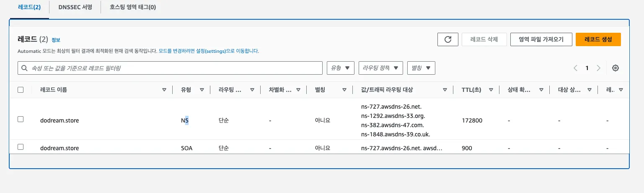Image resolution: width=644 pixels, height=193 pixels.
Task: Switch to DNSSEC 서명 tab
Action: point(75,7)
